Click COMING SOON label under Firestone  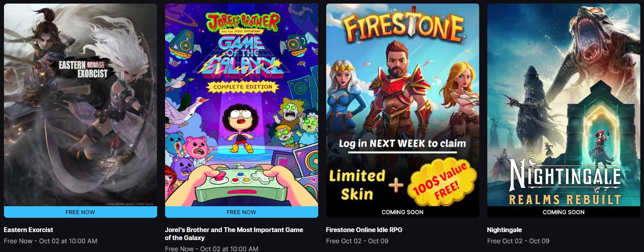pos(403,212)
